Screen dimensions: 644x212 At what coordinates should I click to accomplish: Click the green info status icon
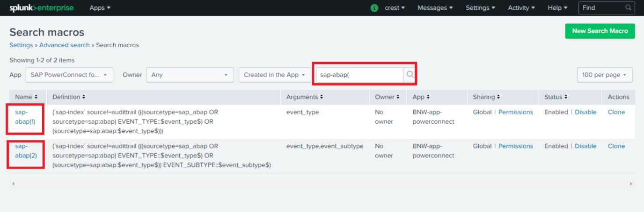(374, 8)
